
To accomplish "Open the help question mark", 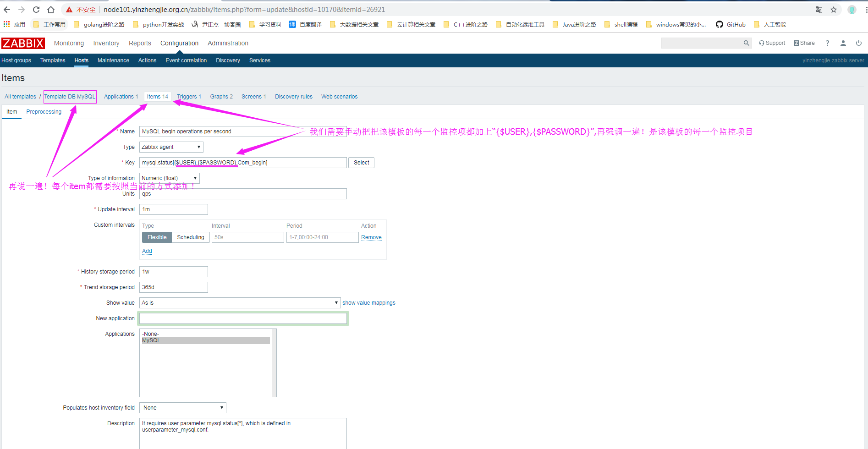I will [x=828, y=43].
